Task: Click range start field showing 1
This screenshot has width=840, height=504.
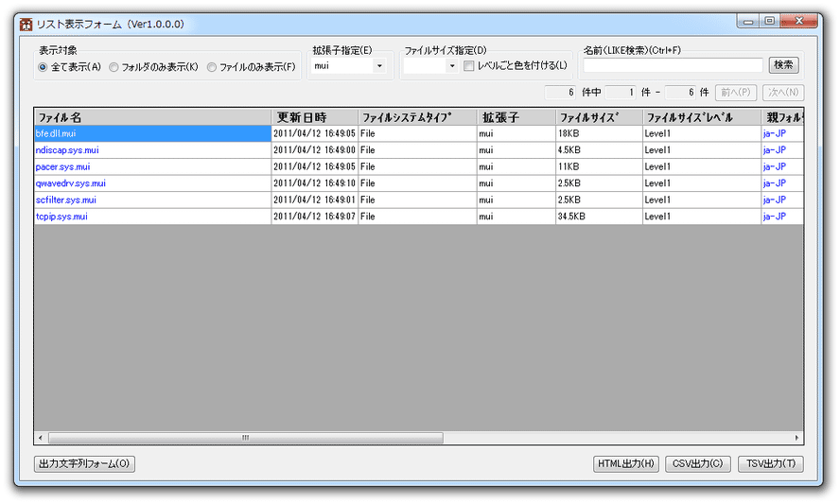Action: (621, 92)
